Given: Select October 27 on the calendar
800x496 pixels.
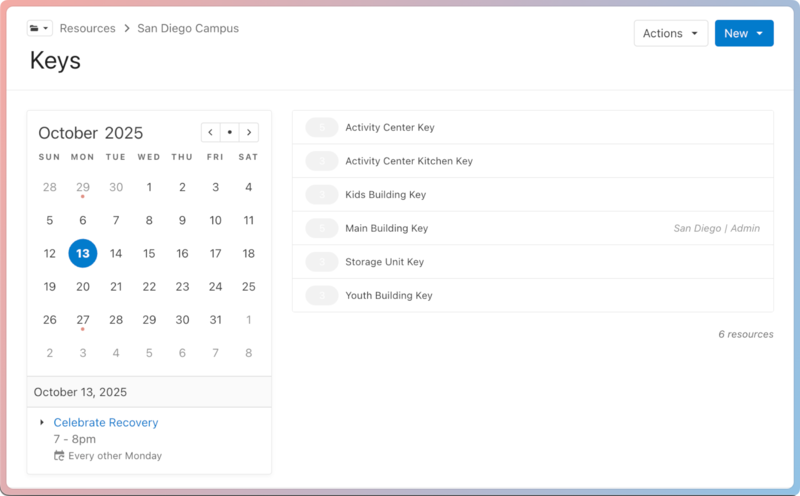Looking at the screenshot, I should pyautogui.click(x=83, y=320).
